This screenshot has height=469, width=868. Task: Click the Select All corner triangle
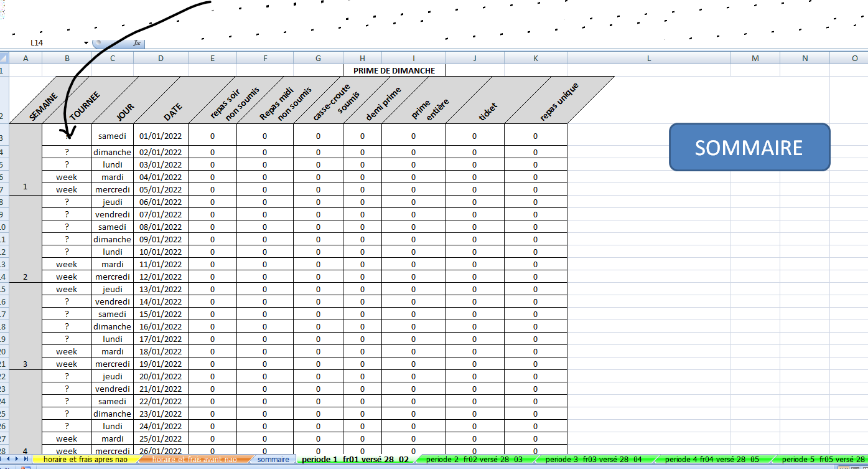click(4, 58)
